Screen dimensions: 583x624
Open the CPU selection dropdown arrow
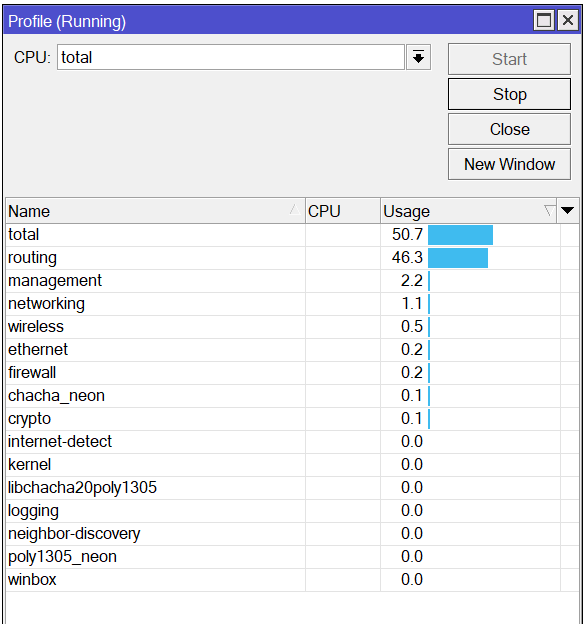coord(418,58)
